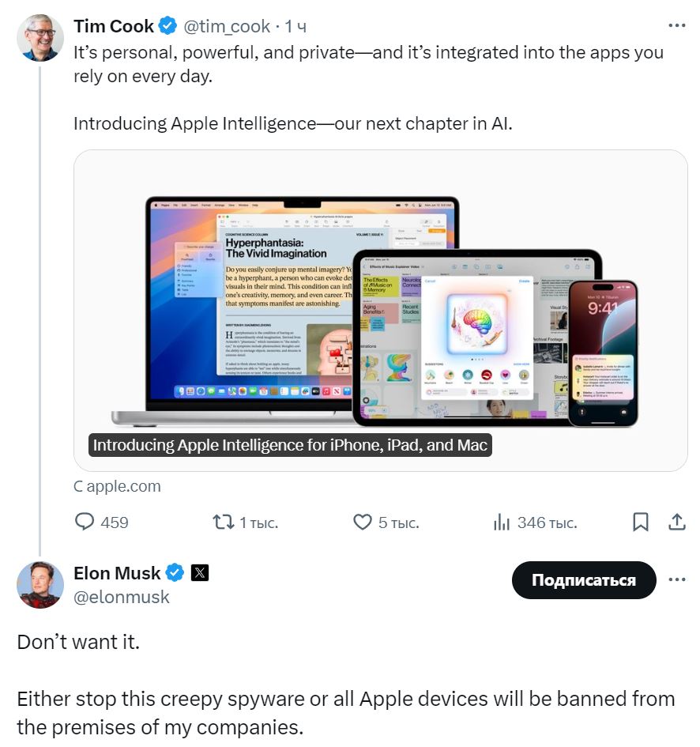This screenshot has height=747, width=700.
Task: Click the Tim Cook display name
Action: (x=114, y=26)
